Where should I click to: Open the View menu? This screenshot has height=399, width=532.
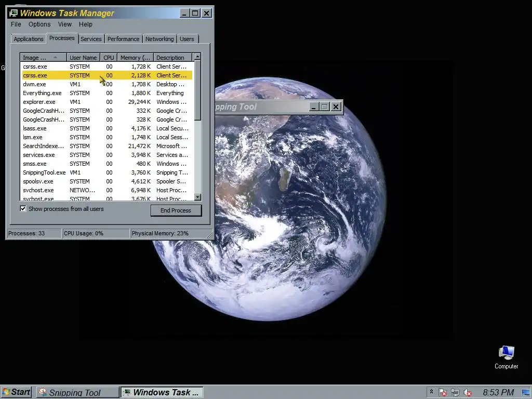tap(64, 24)
